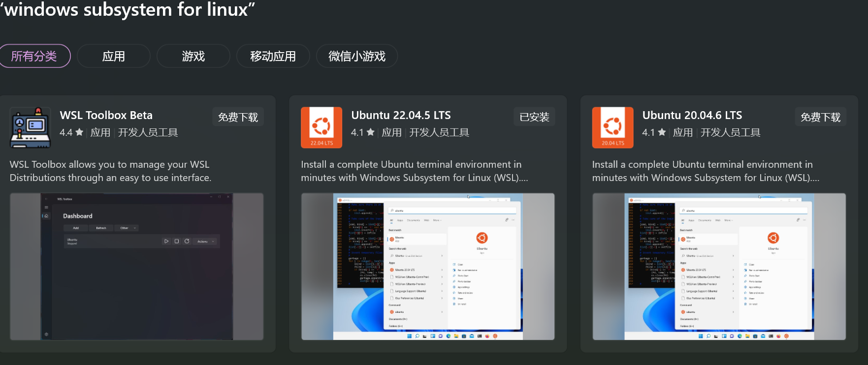Select the 所有分类 category filter
868x365 pixels.
[x=34, y=56]
